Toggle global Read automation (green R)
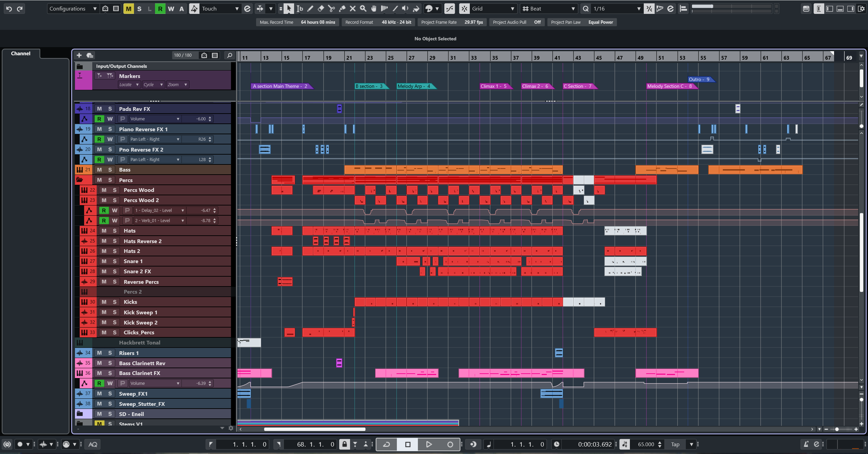This screenshot has height=454, width=868. [160, 9]
